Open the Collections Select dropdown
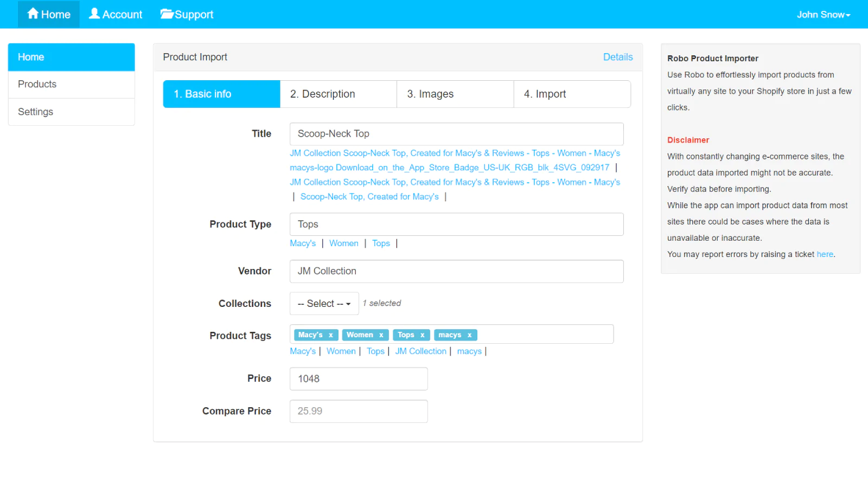 point(324,304)
